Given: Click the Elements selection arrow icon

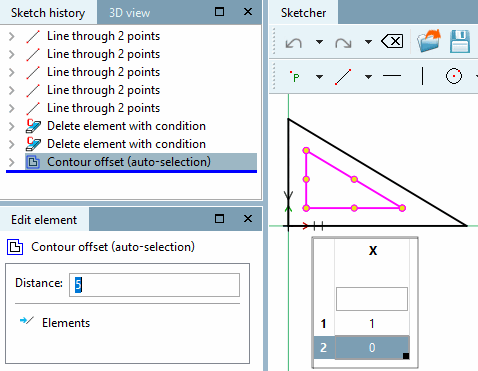Looking at the screenshot, I should [x=27, y=321].
